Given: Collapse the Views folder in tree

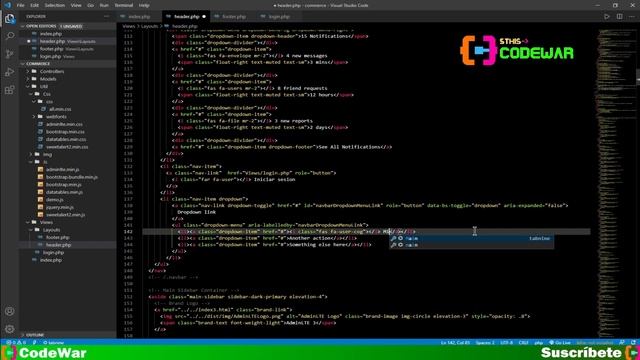Looking at the screenshot, I should 46,222.
